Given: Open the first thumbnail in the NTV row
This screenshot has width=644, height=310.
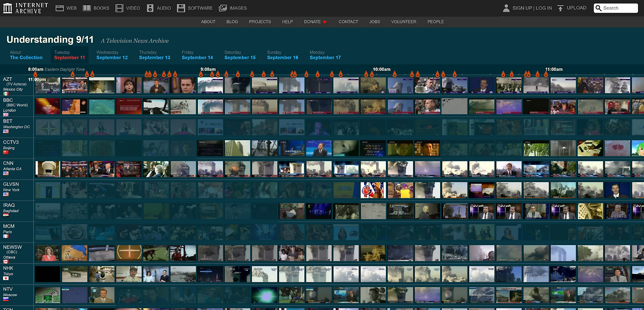Looking at the screenshot, I should pyautogui.click(x=48, y=295).
